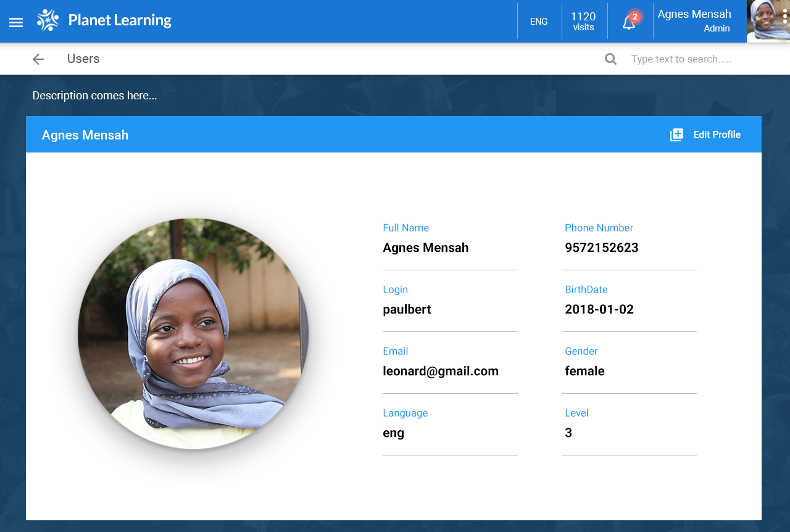Open the ENG language selector

538,21
